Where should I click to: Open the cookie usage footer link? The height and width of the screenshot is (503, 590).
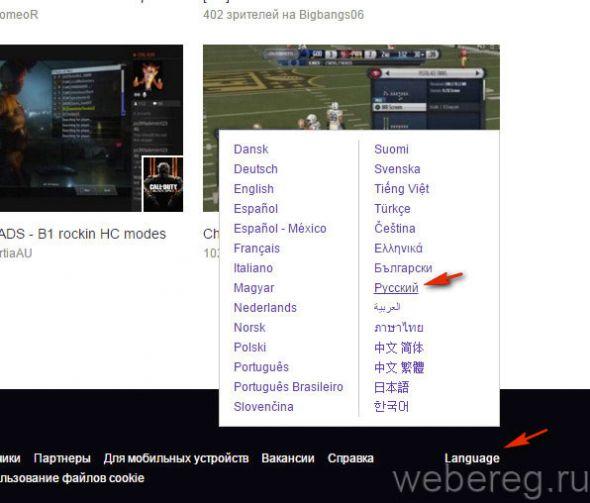(x=72, y=478)
